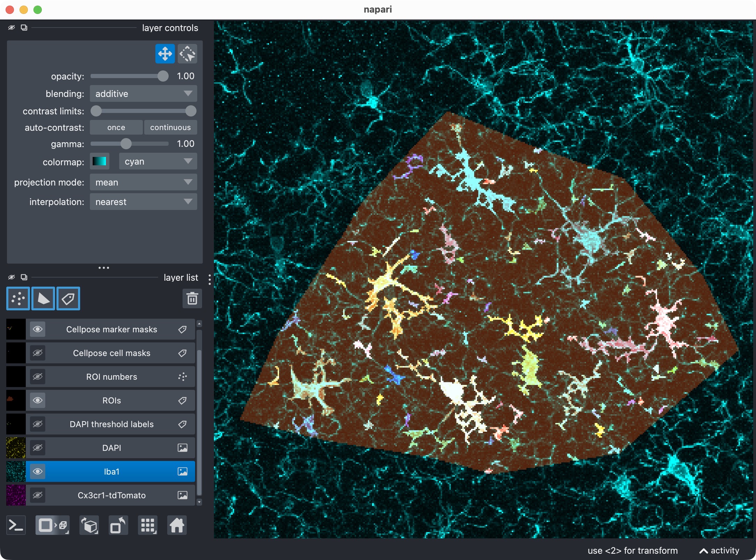756x560 pixels.
Task: Open interpolation dropdown showing nearest
Action: [144, 202]
